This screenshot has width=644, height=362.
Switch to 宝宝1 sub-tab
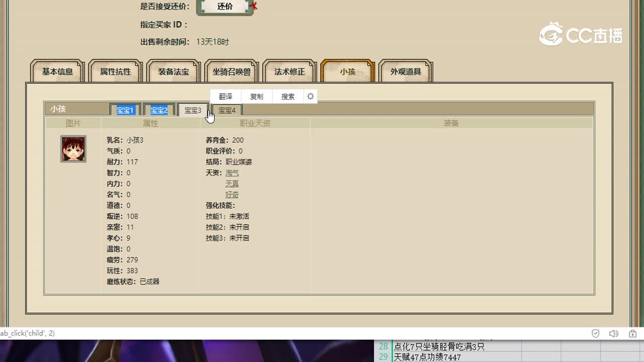(125, 110)
